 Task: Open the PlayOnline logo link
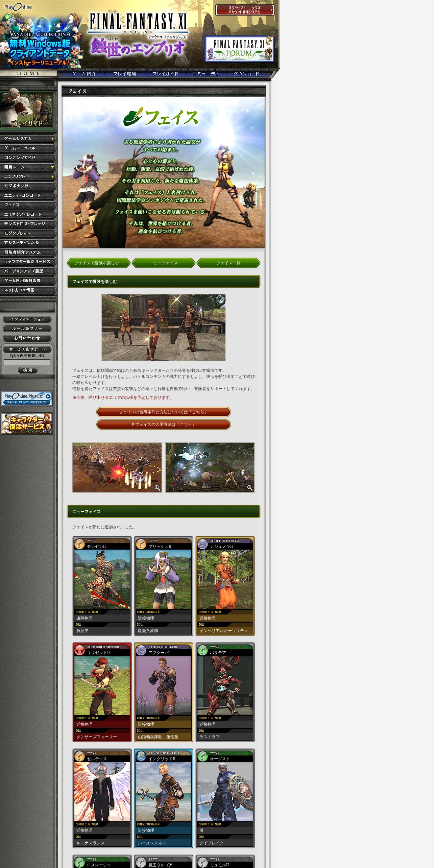click(x=18, y=7)
